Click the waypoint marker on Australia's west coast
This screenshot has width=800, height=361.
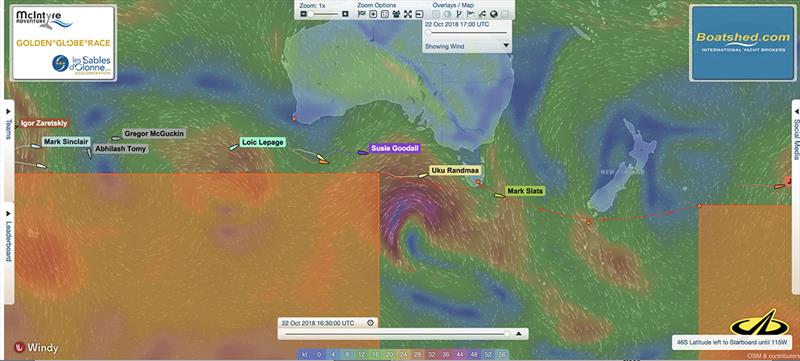[294, 119]
